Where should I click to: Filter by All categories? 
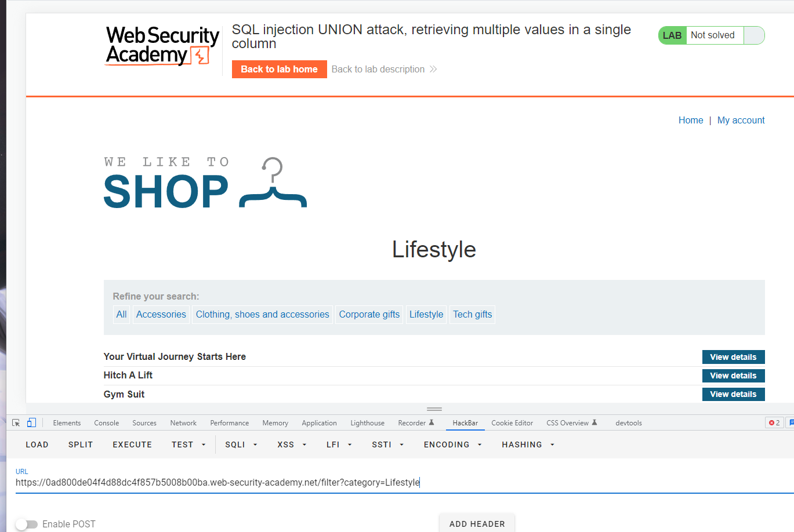[x=121, y=314]
